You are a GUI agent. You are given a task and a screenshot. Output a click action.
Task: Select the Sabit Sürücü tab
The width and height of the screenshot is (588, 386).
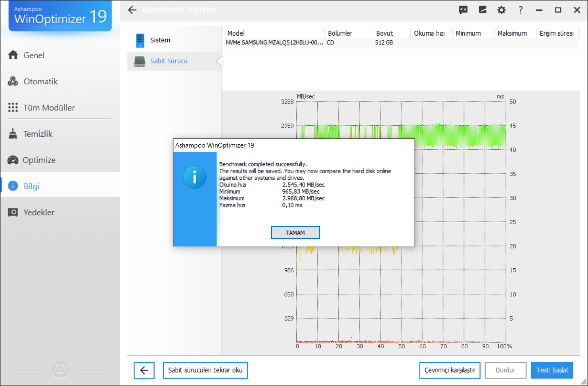174,61
